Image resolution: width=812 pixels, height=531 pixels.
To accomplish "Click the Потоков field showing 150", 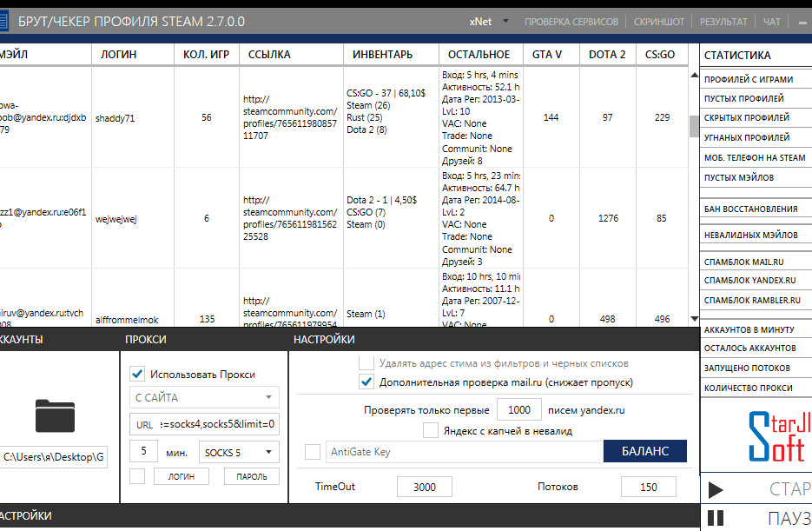I will (x=649, y=487).
